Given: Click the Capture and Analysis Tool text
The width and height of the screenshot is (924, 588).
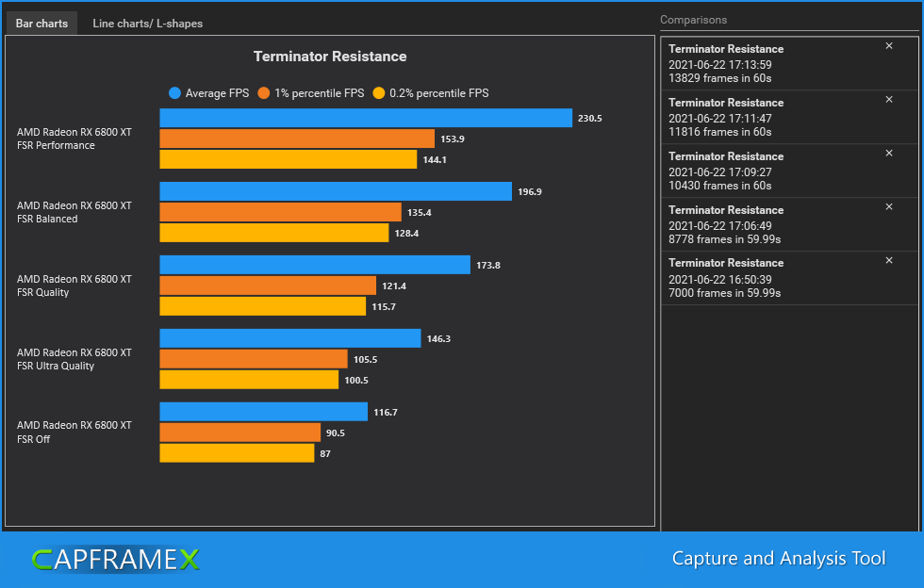Looking at the screenshot, I should 779,559.
